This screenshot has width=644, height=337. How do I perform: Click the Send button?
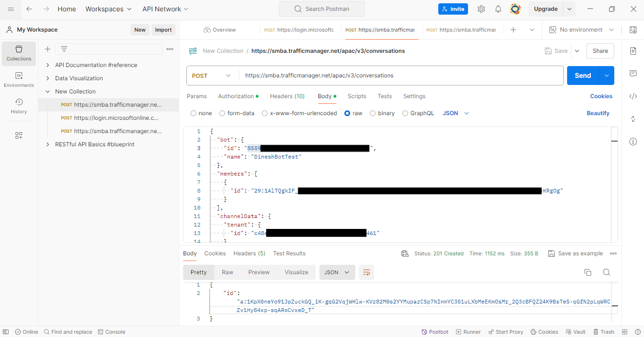582,76
